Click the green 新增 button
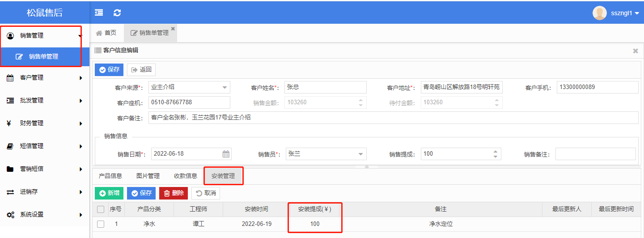 pos(109,193)
